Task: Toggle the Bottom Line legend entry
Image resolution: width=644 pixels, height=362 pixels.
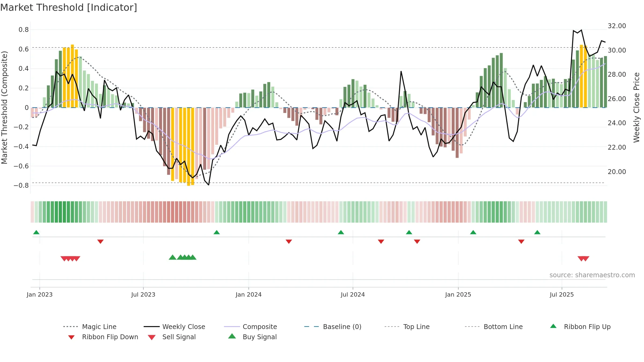Action: (x=494, y=327)
